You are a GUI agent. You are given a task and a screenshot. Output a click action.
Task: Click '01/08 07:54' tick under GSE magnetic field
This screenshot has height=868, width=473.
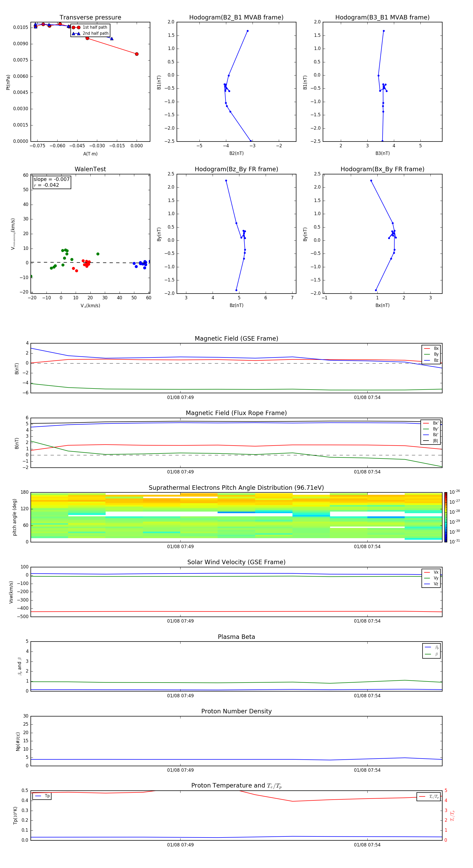367,397
